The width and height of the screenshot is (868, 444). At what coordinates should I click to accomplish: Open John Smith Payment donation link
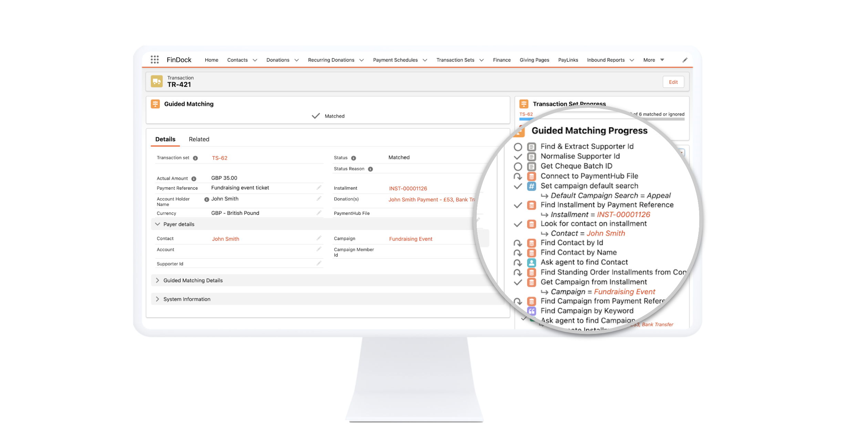click(432, 200)
